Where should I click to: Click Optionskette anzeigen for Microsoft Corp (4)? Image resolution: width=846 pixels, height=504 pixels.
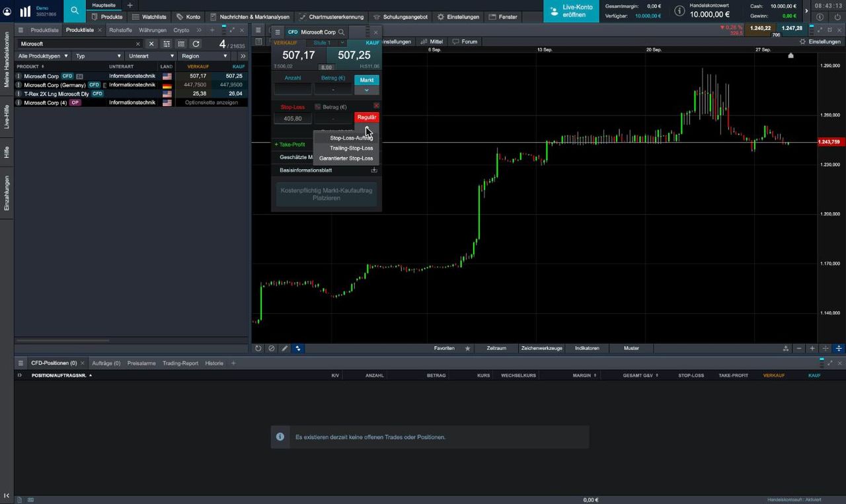pyautogui.click(x=211, y=102)
